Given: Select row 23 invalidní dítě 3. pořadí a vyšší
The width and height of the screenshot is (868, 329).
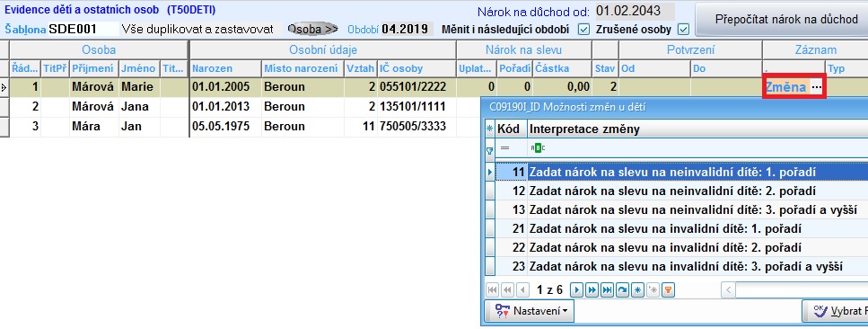Looking at the screenshot, I should pos(681,267).
